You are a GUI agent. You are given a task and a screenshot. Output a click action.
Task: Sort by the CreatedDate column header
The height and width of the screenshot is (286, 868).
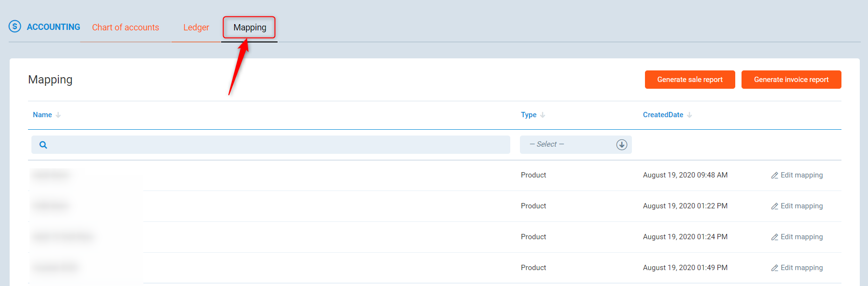click(x=663, y=115)
